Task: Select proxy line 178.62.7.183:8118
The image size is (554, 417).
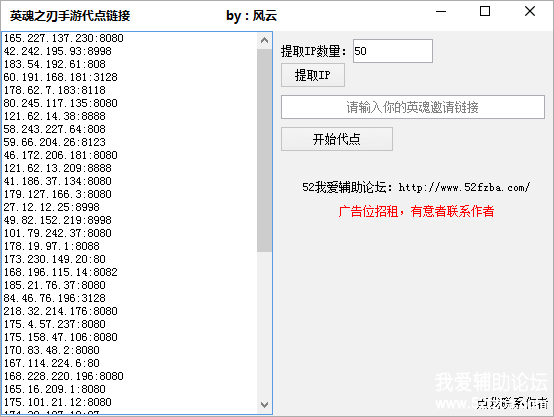Action: point(55,90)
